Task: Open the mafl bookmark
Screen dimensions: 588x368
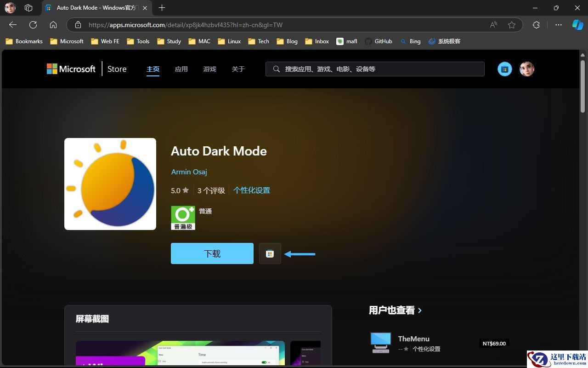Action: (347, 41)
